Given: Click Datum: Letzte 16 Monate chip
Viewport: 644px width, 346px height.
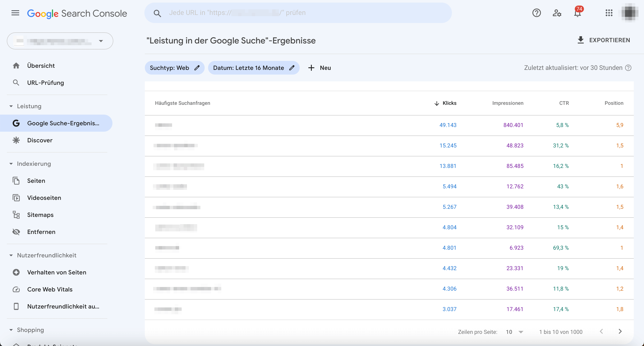Looking at the screenshot, I should (x=254, y=68).
